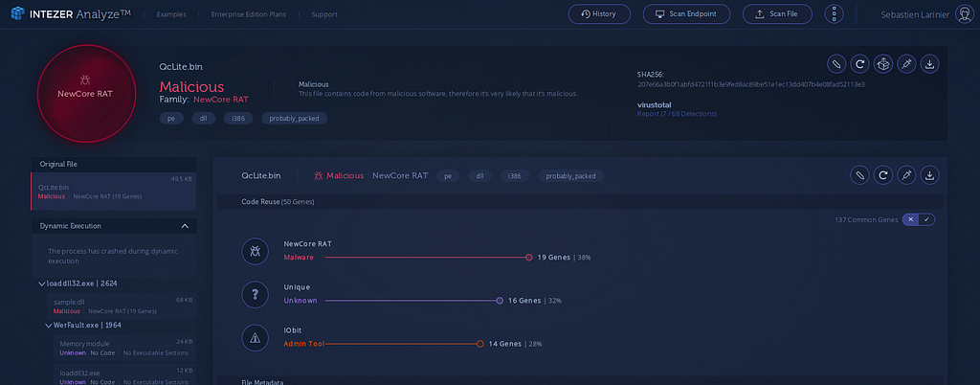980x385 pixels.
Task: Collapse the WerFault.exe | 1964 process node
Action: point(49,325)
